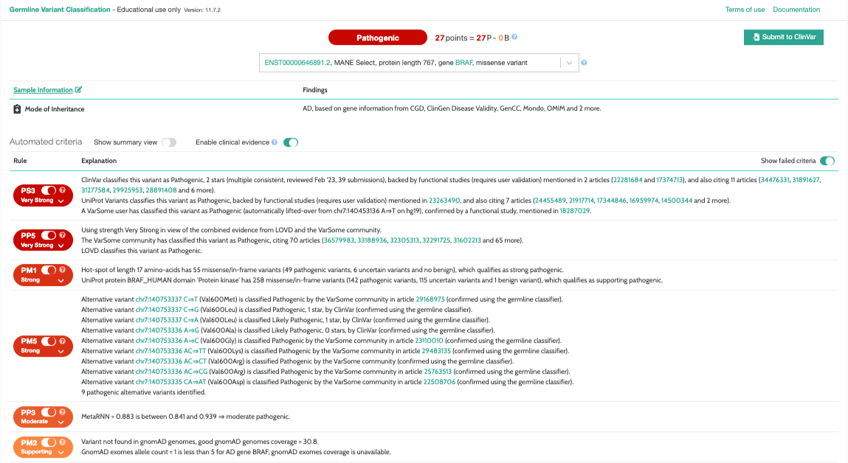Image resolution: width=848 pixels, height=463 pixels.
Task: Toggle the PM2 criterion switch
Action: [49, 442]
